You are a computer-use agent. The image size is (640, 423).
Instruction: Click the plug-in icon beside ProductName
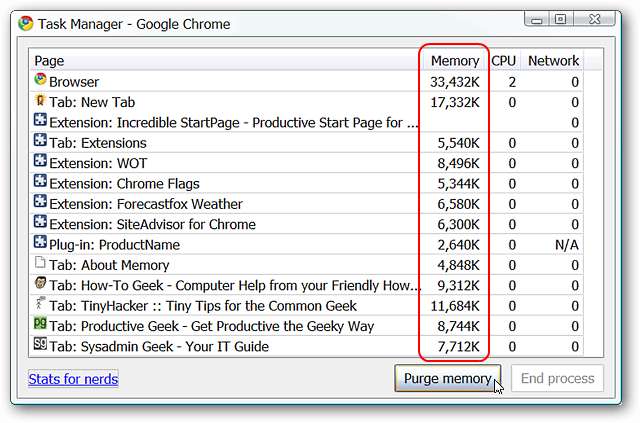[x=40, y=244]
